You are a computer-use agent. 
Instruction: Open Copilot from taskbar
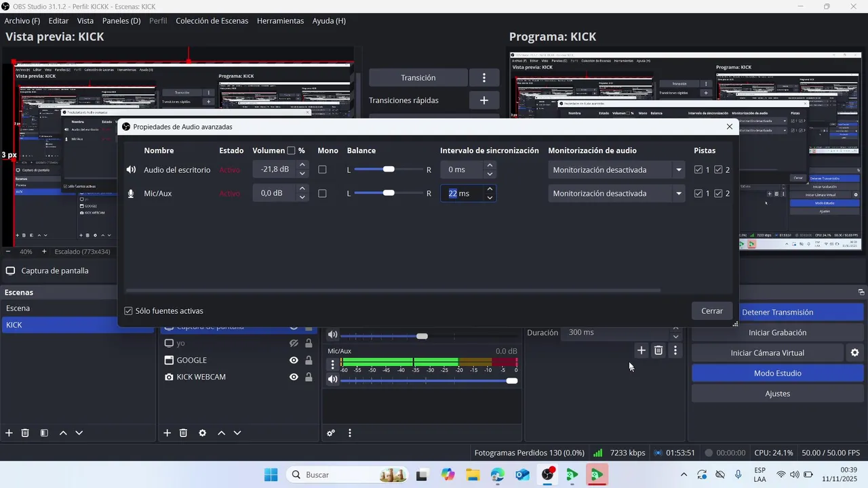click(447, 474)
